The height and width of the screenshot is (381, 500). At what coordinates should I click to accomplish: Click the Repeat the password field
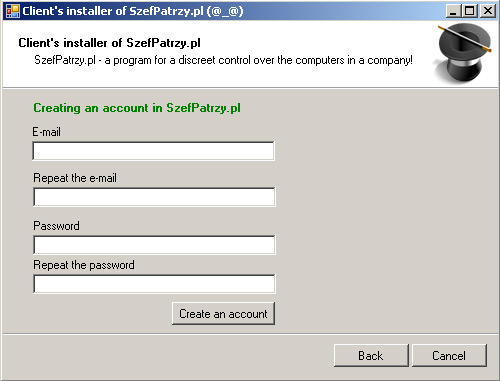click(x=154, y=284)
